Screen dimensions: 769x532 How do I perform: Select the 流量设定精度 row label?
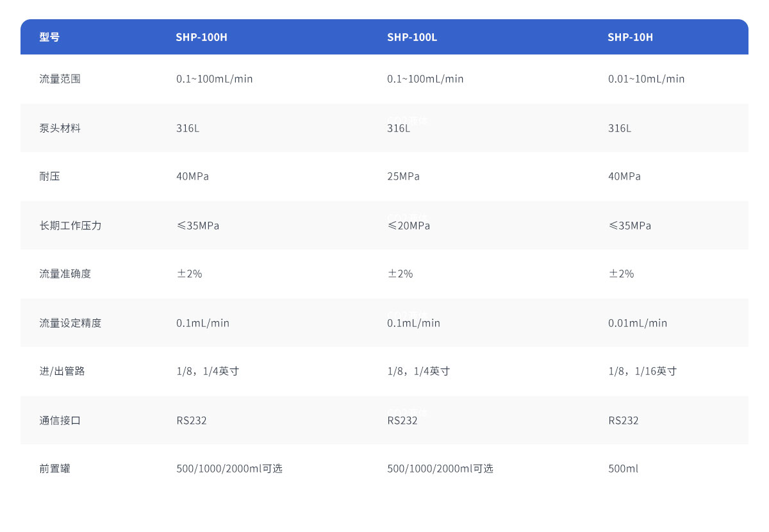point(70,323)
